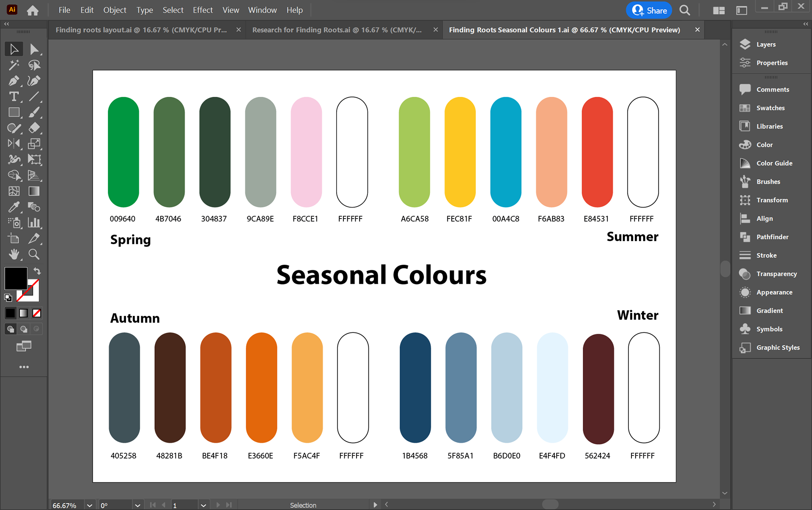Screen dimensions: 812x510
Task: Choose the Type tool
Action: pos(14,96)
